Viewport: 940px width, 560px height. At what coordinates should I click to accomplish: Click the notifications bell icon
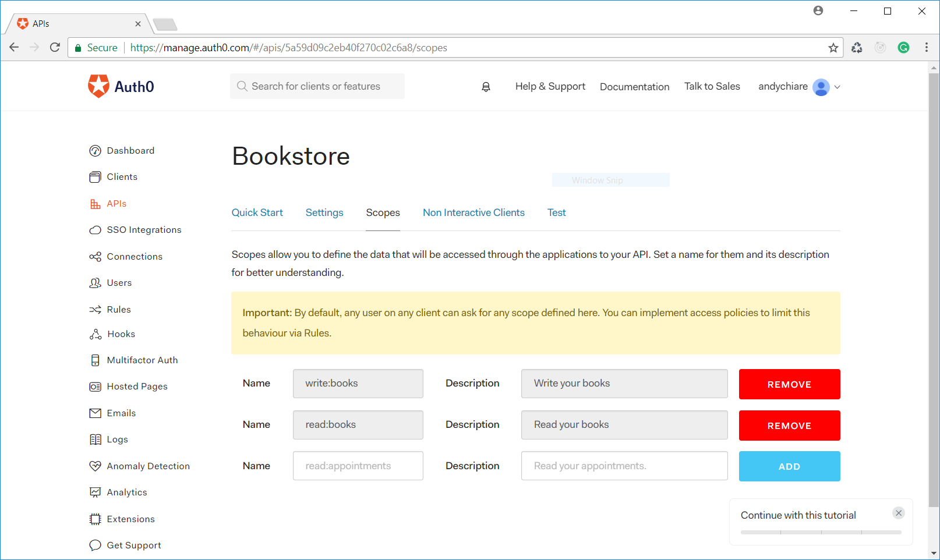tap(486, 87)
